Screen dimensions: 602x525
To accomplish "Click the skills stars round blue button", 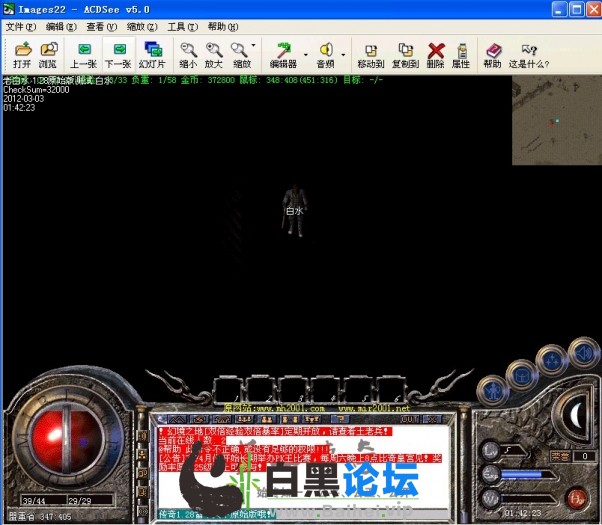I will (x=552, y=360).
